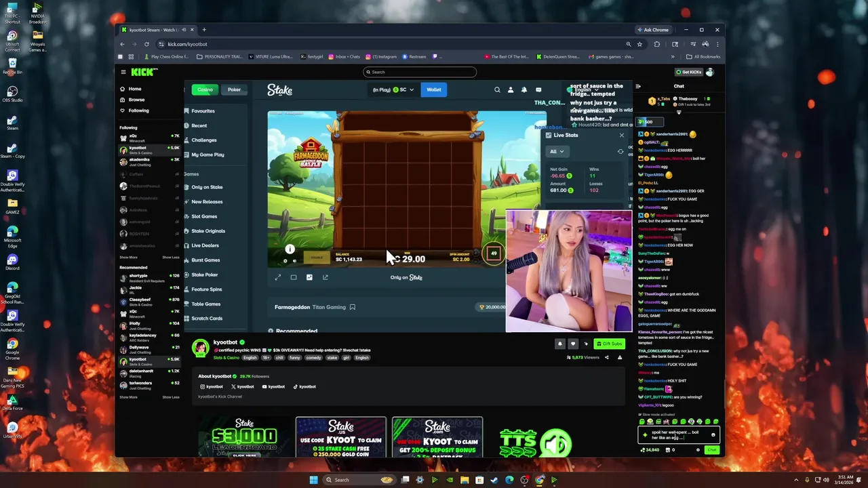The image size is (868, 488).
Task: Open the Kick hamburger menu
Action: [123, 72]
